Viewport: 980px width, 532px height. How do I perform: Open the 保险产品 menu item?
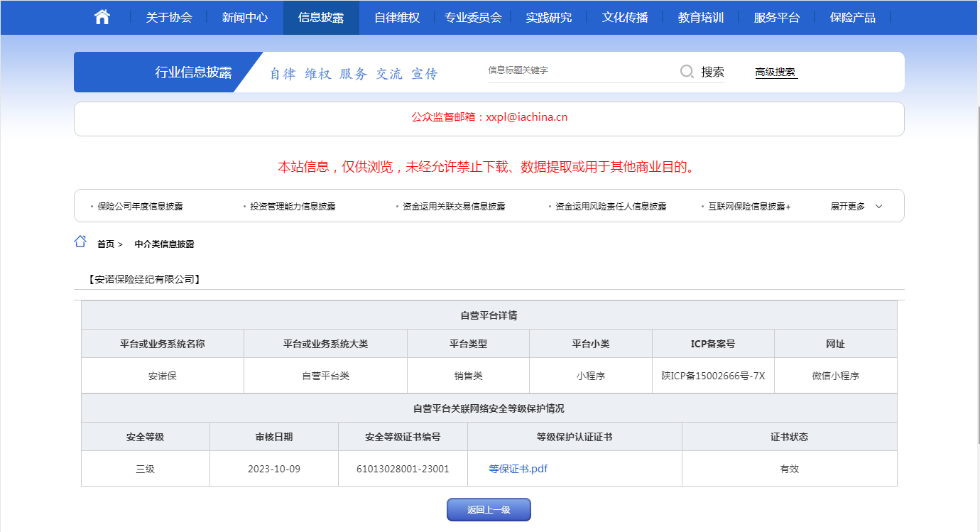(x=852, y=17)
